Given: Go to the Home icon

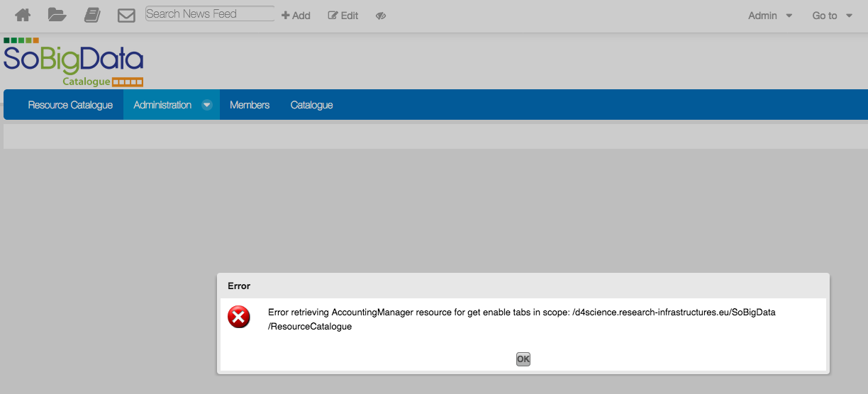Looking at the screenshot, I should 23,15.
